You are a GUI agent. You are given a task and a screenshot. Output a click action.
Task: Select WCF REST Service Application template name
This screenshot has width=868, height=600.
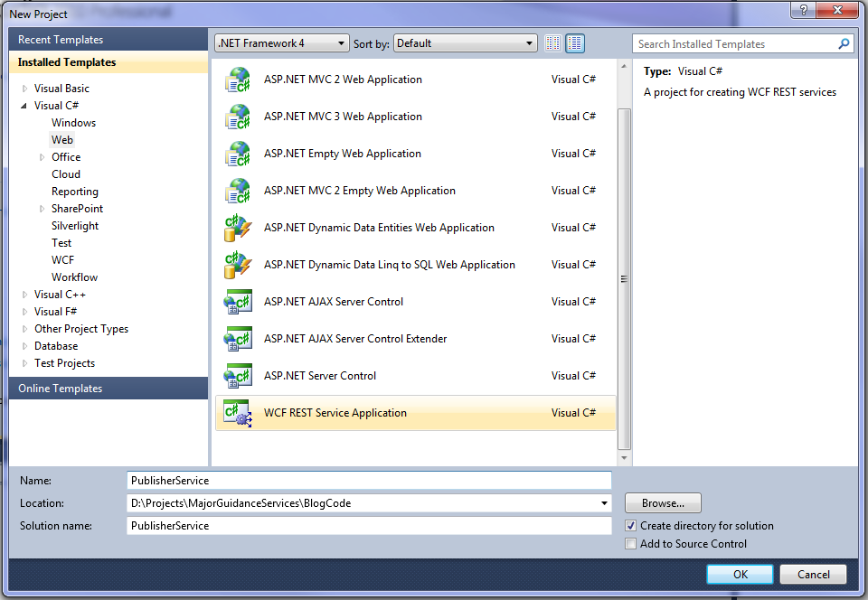pos(335,413)
